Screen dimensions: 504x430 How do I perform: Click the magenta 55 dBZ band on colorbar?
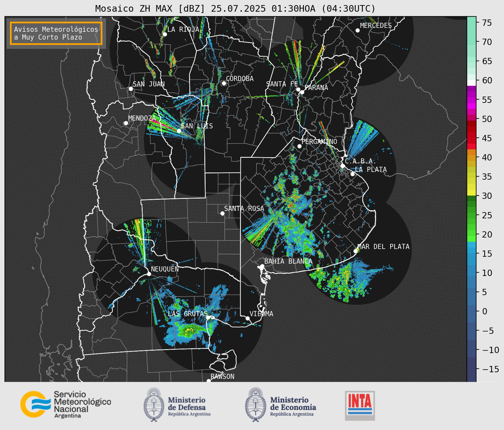[471, 100]
